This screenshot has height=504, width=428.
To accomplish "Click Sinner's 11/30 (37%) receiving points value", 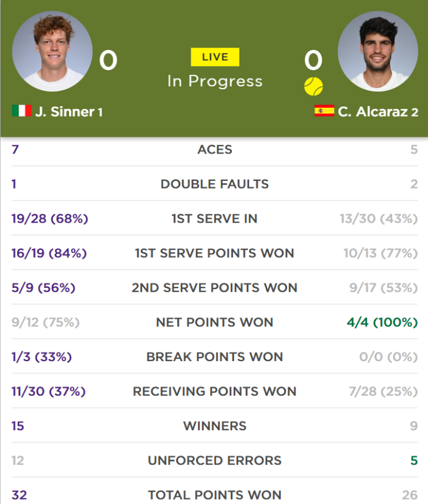I will (x=49, y=392).
